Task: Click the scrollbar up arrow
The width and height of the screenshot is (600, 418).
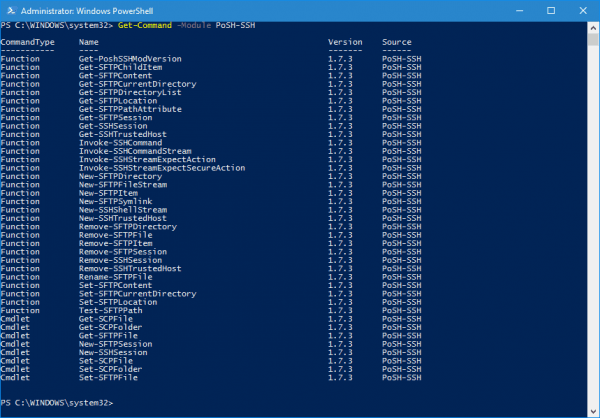Action: coord(593,28)
